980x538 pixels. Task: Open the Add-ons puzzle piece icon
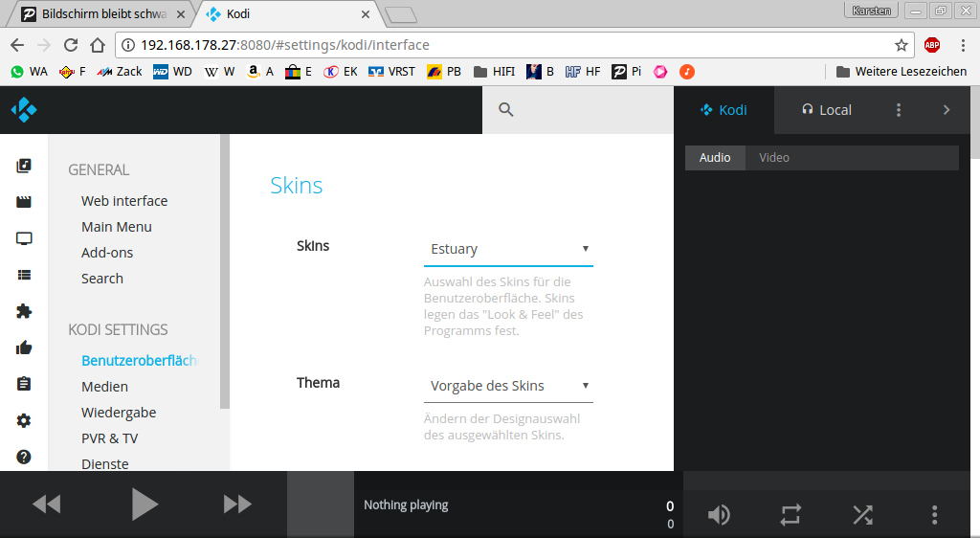24,311
